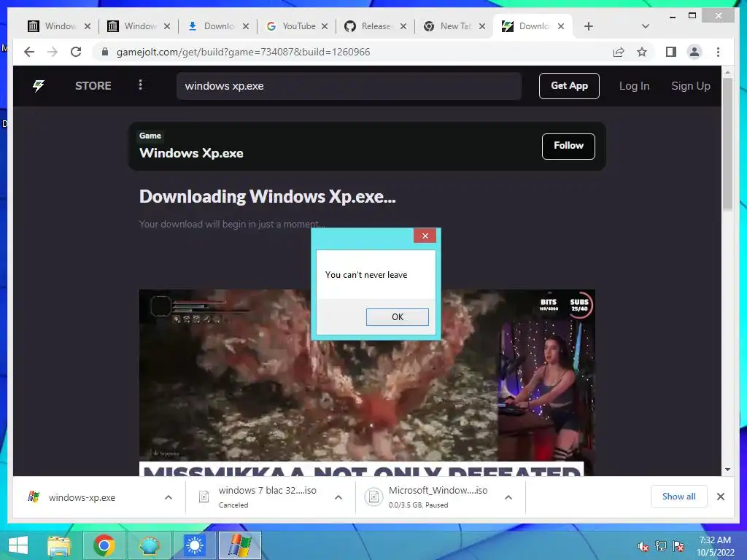Click the scrollbar down arrow
Image resolution: width=747 pixels, height=560 pixels.
727,470
